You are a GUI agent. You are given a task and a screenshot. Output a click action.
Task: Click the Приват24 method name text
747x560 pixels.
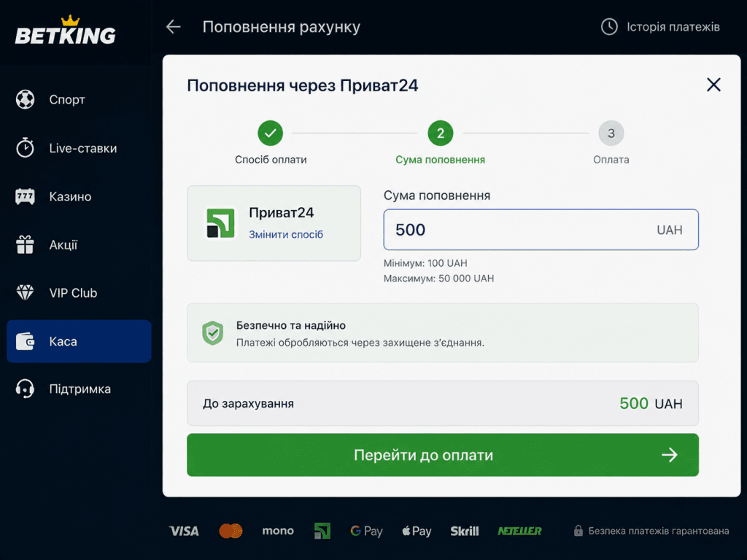[x=281, y=212]
